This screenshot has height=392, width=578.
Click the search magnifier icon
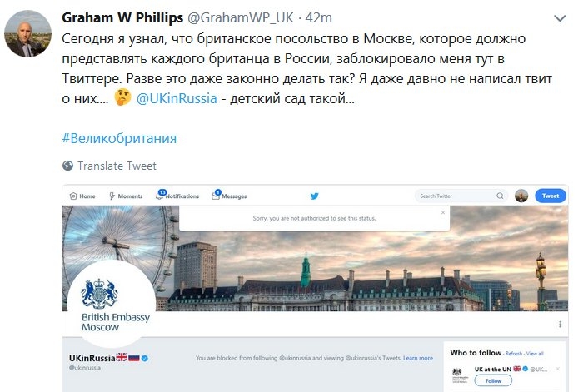(500, 196)
